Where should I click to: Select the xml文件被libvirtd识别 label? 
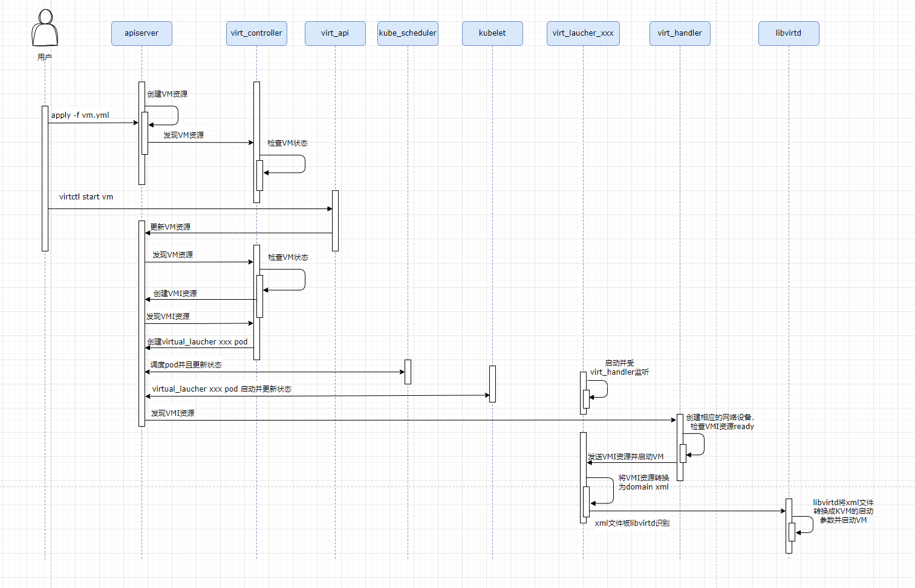[632, 523]
